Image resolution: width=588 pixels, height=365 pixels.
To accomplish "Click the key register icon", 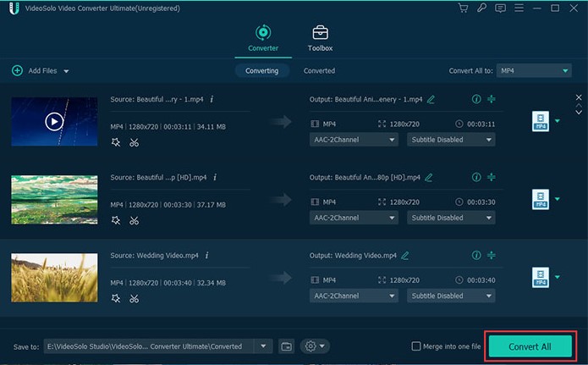I will tap(481, 8).
